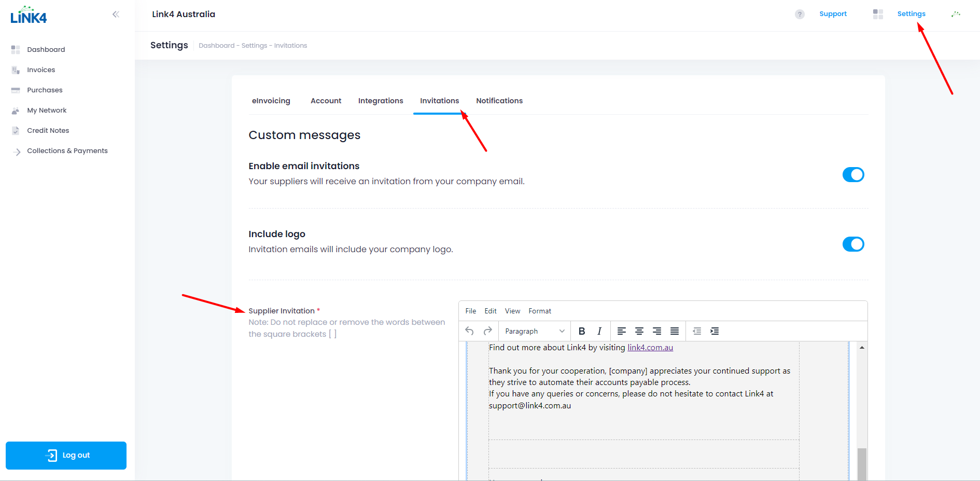
Task: Click the help question mark icon
Action: point(800,15)
